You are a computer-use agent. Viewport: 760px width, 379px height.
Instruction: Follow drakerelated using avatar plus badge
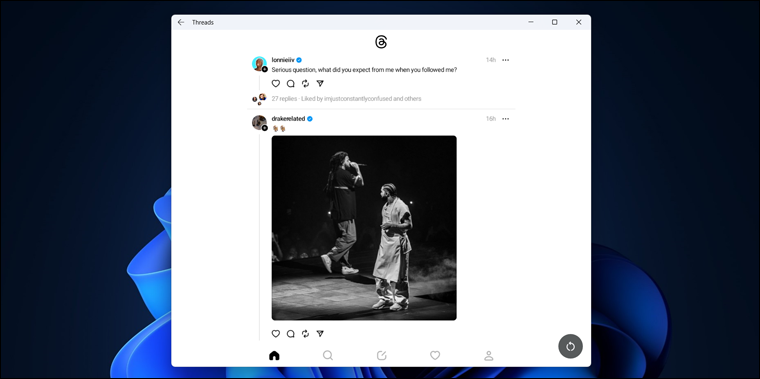tap(265, 128)
